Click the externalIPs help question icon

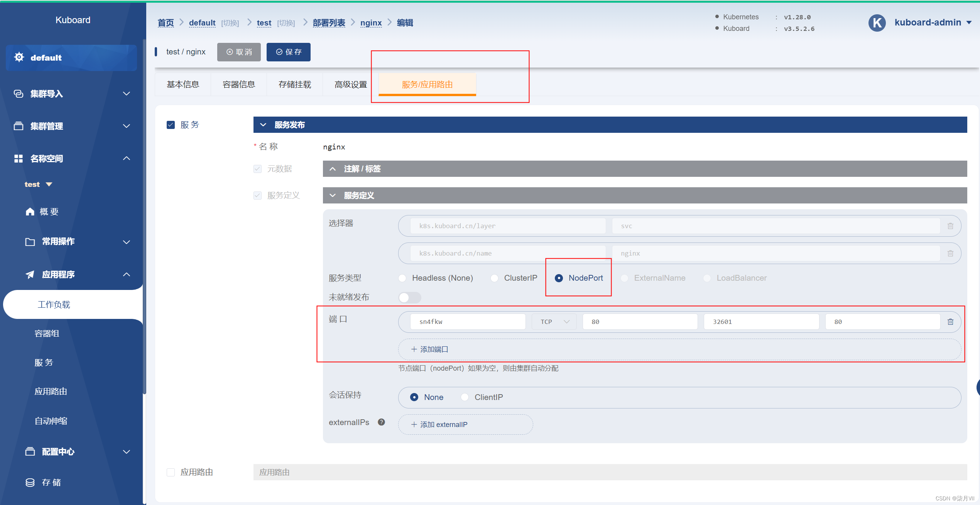point(381,422)
